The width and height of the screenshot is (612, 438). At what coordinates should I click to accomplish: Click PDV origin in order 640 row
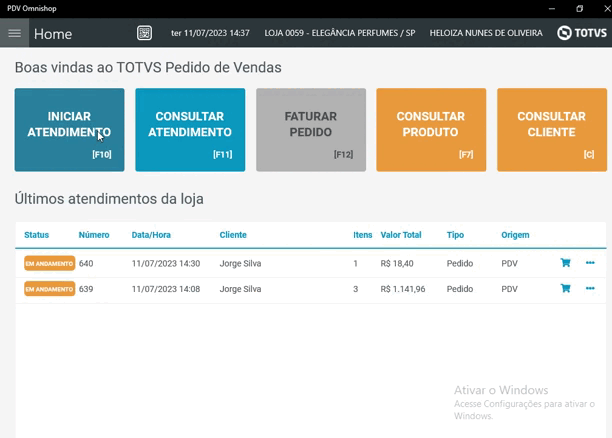pyautogui.click(x=509, y=264)
